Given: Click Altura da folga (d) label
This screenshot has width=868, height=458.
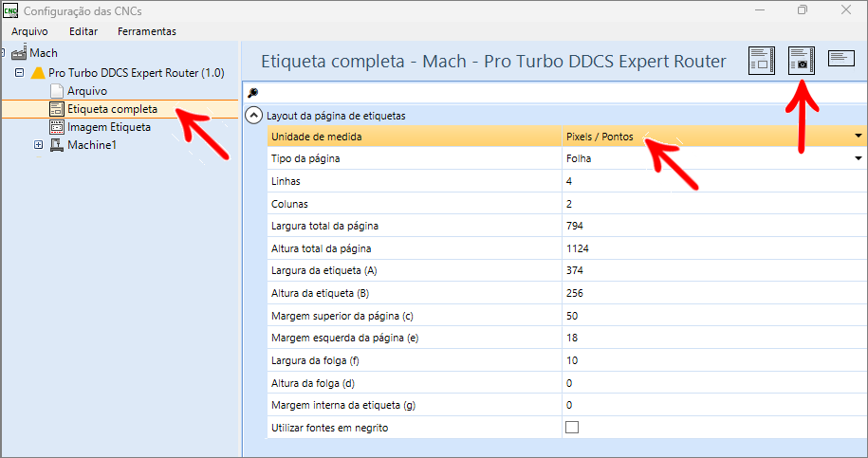Looking at the screenshot, I should (313, 383).
